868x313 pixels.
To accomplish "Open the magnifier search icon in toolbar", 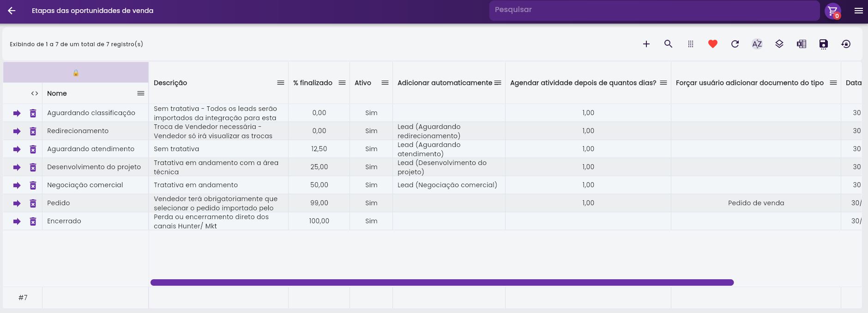I will click(x=668, y=44).
